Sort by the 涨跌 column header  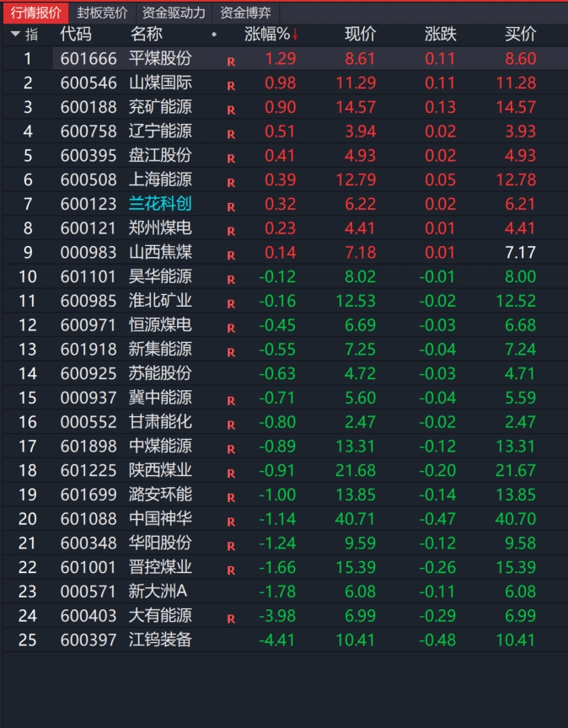(441, 34)
